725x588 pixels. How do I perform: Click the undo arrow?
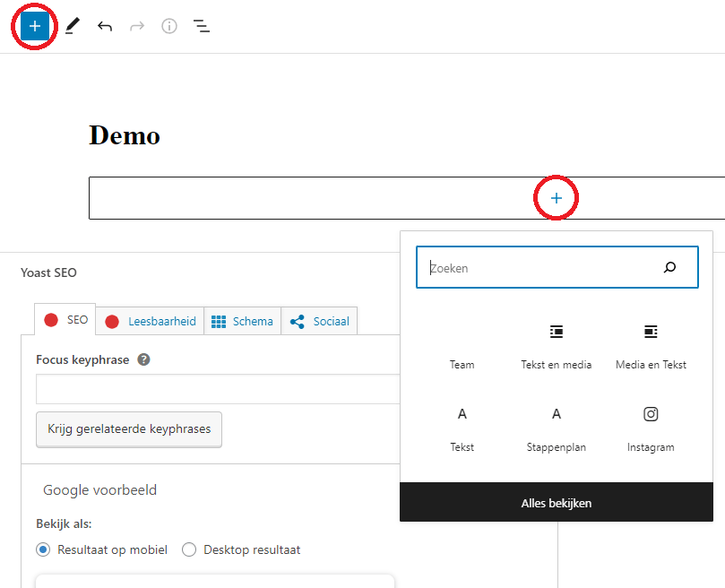(105, 26)
